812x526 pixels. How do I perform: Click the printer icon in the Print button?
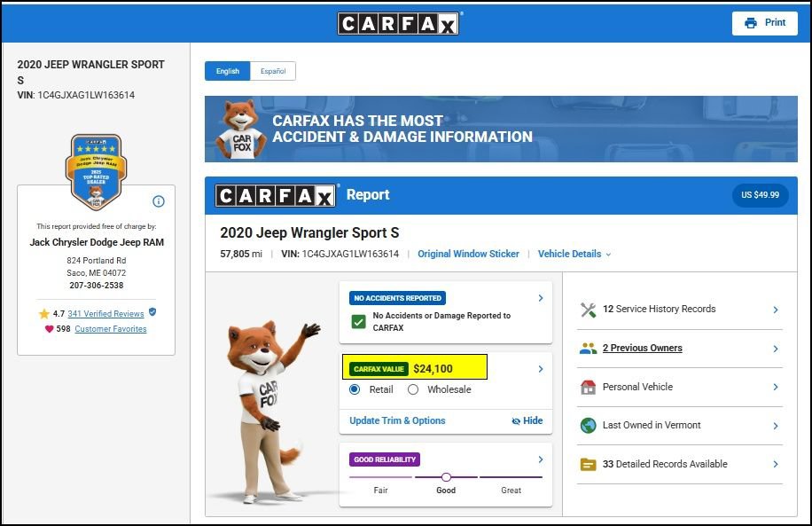click(x=750, y=23)
